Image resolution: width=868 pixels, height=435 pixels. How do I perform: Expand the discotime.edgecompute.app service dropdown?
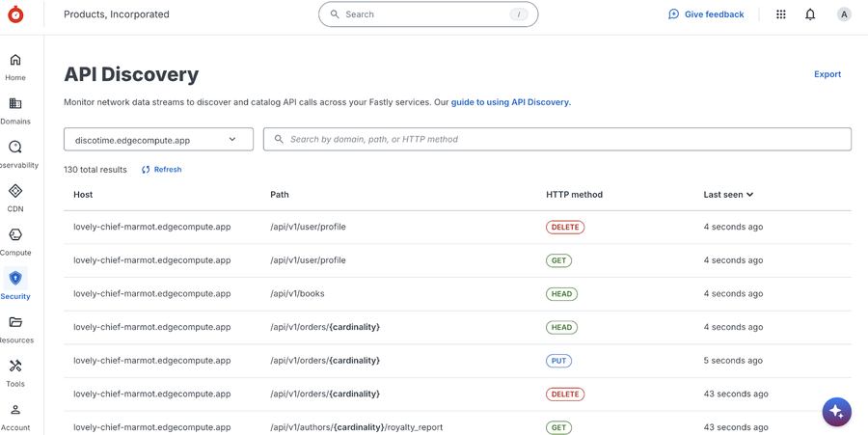point(158,140)
